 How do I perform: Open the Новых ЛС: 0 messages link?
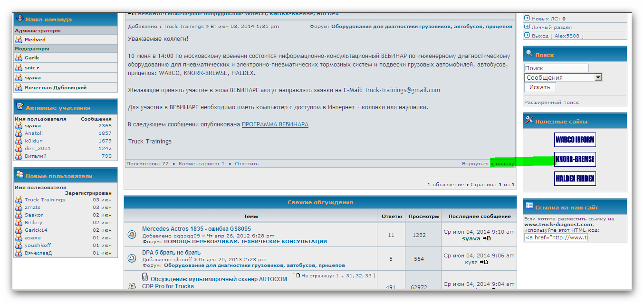pos(548,19)
